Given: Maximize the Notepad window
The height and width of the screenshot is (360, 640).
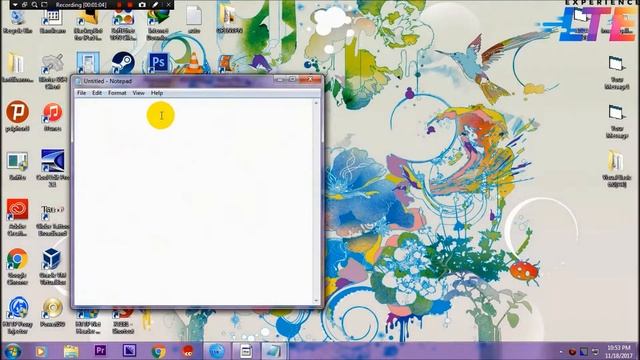Looking at the screenshot, I should pos(292,79).
